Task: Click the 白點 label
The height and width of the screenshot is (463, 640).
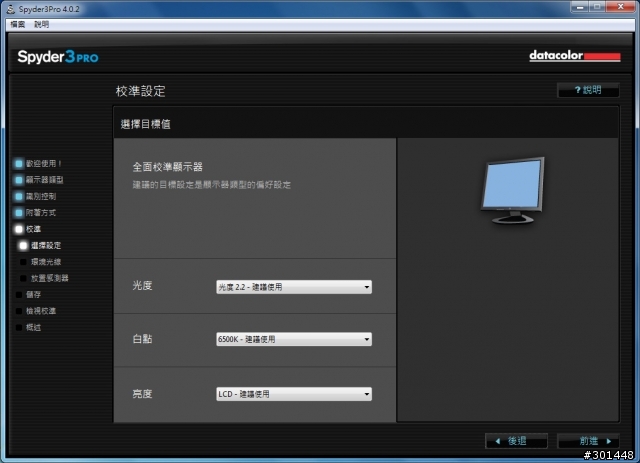Action: tap(142, 339)
